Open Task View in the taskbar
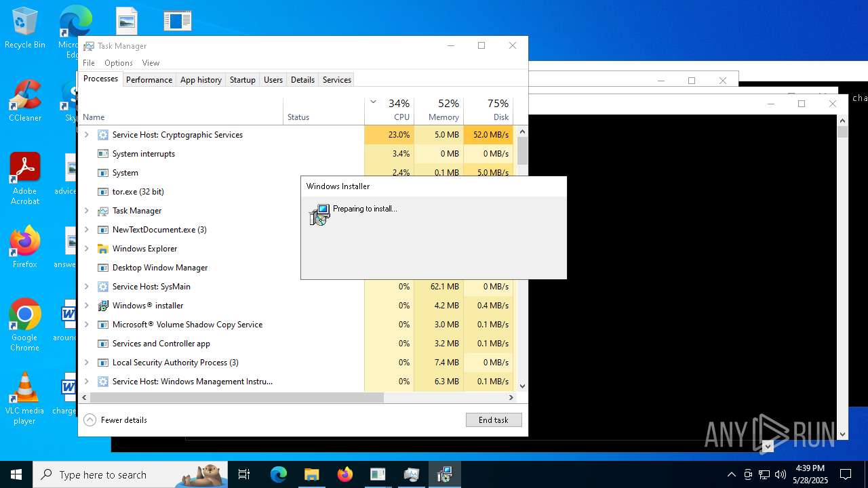This screenshot has height=488, width=868. click(x=244, y=474)
